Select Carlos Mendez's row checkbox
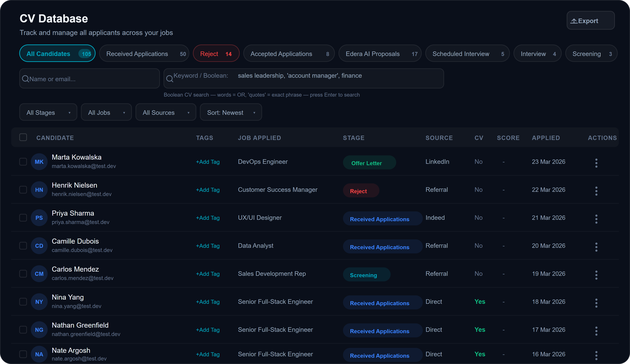630x364 pixels. [x=23, y=274]
